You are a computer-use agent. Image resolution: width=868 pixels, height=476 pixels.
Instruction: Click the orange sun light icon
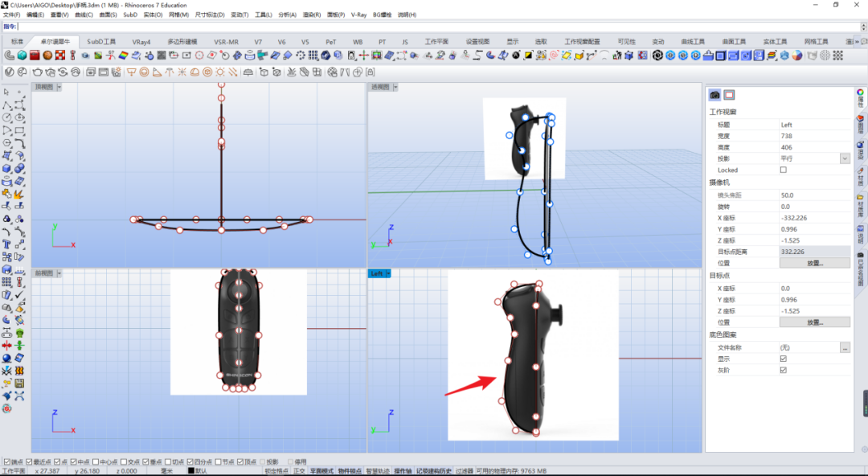click(220, 72)
